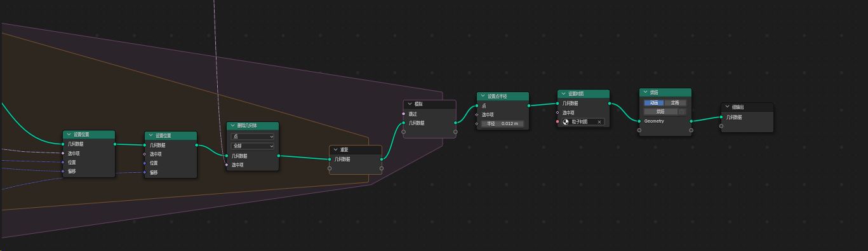Click 几何数据 input socket of 删除几何体
Image resolution: width=868 pixels, height=251 pixels.
pos(227,156)
